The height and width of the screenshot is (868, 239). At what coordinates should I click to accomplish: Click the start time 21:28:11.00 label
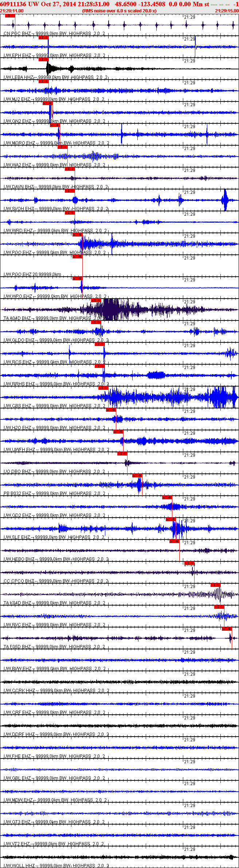point(12,11)
